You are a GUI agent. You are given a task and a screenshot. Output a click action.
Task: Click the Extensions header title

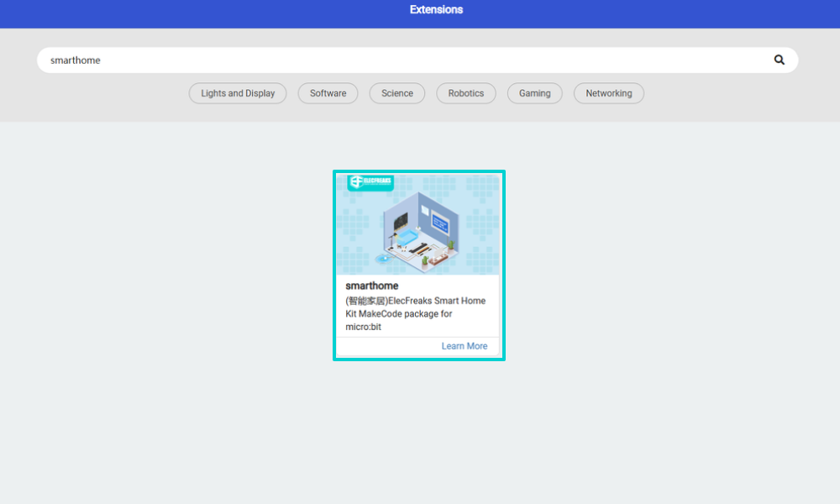click(436, 10)
